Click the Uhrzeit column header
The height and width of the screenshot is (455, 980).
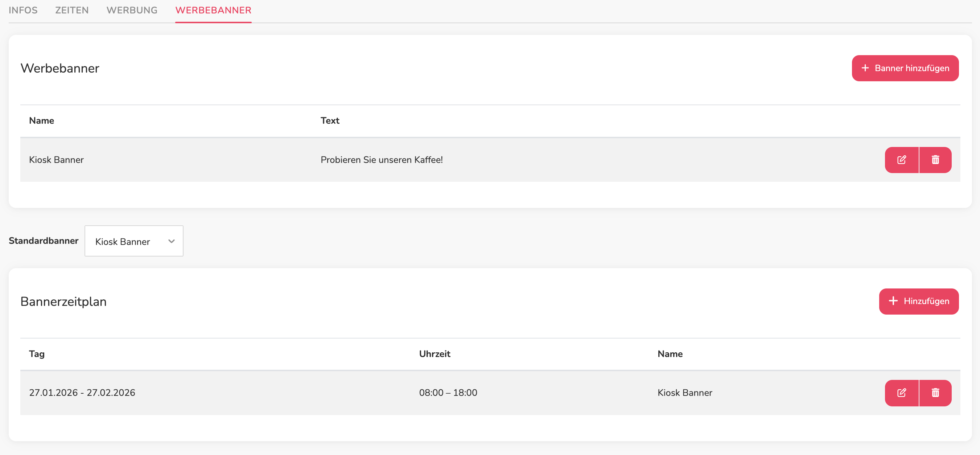435,354
